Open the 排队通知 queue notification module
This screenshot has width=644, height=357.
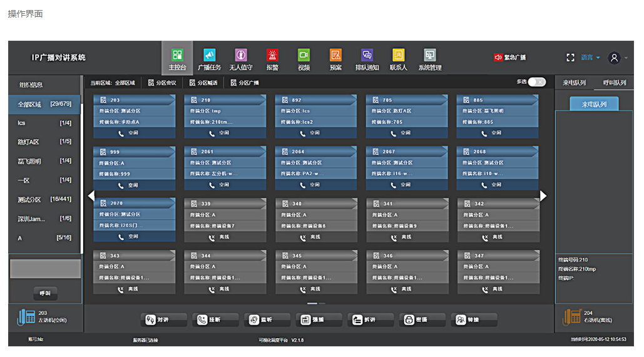coord(367,59)
